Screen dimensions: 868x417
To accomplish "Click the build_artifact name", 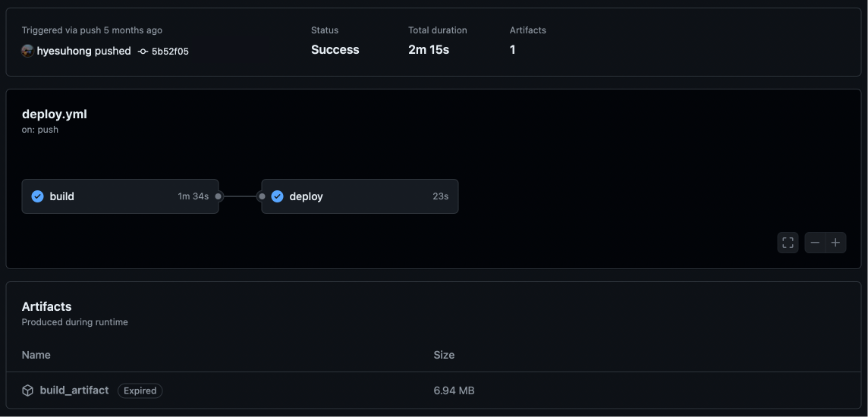I will pyautogui.click(x=74, y=390).
